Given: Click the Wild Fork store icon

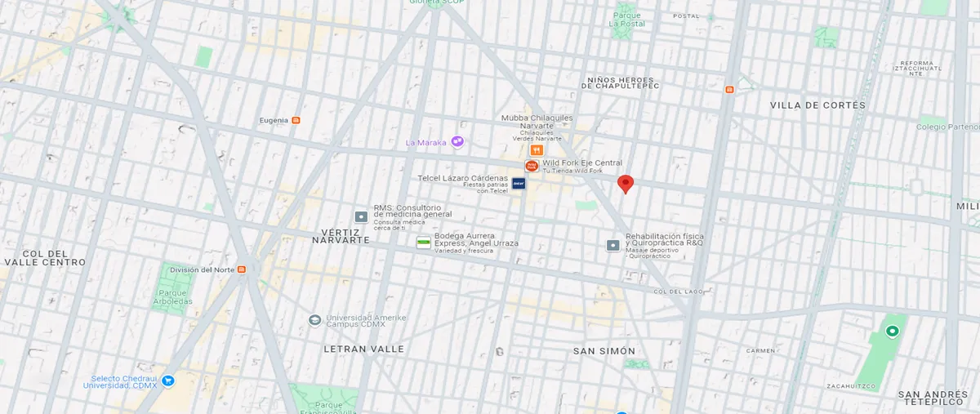Looking at the screenshot, I should coord(532,166).
